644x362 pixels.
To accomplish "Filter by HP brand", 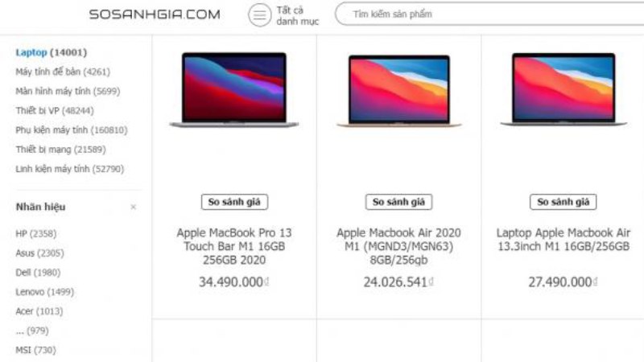I will [36, 233].
